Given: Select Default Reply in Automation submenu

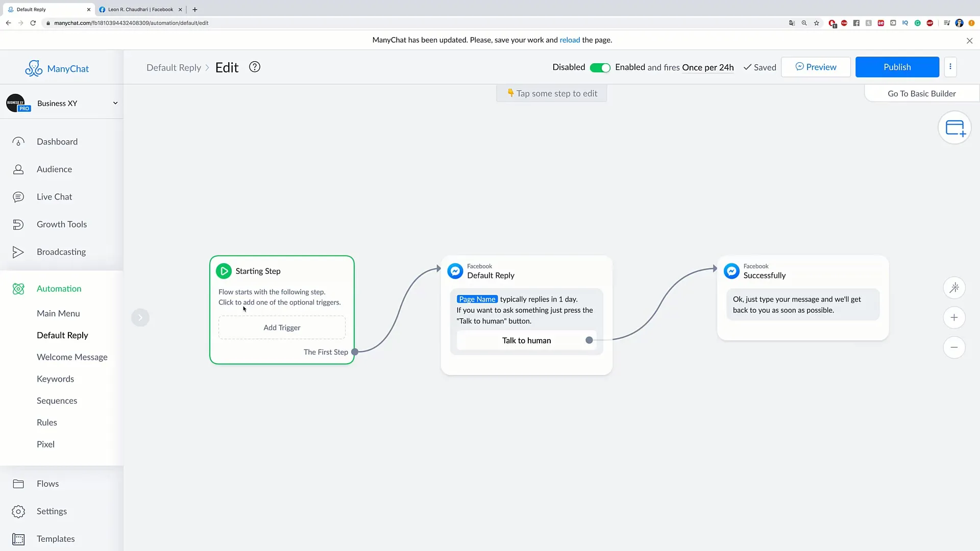Looking at the screenshot, I should point(62,335).
